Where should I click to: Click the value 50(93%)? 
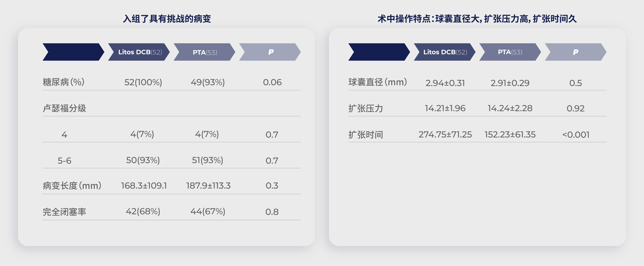click(x=143, y=160)
